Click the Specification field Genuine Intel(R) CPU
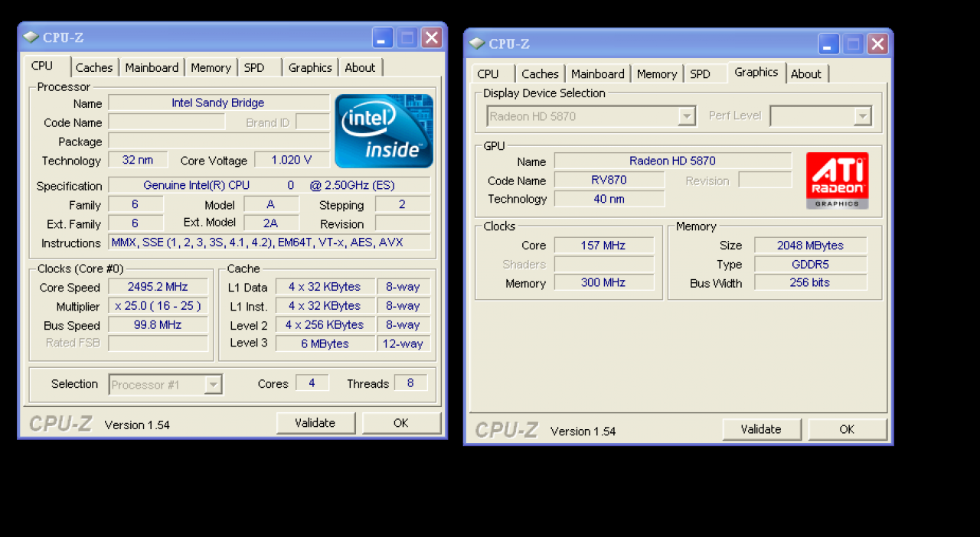 pyautogui.click(x=269, y=185)
